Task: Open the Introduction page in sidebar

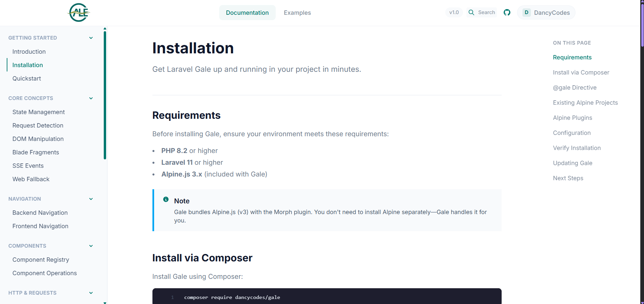Action: pyautogui.click(x=29, y=52)
